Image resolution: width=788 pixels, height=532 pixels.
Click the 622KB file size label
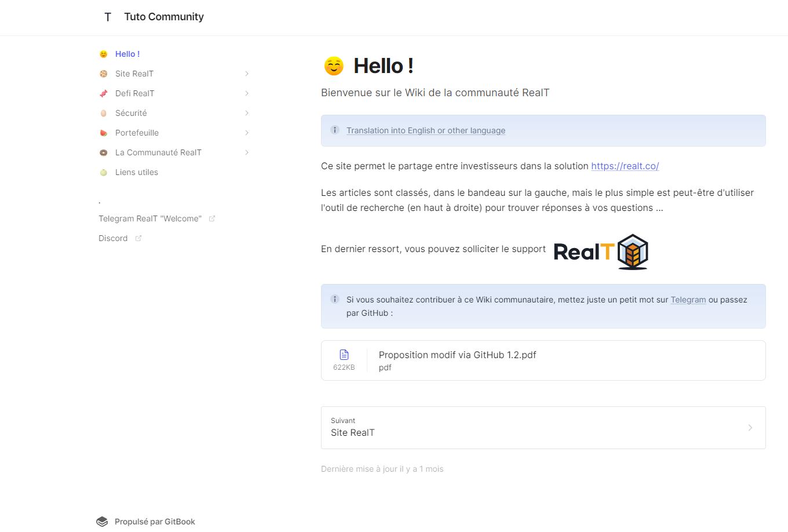point(344,367)
